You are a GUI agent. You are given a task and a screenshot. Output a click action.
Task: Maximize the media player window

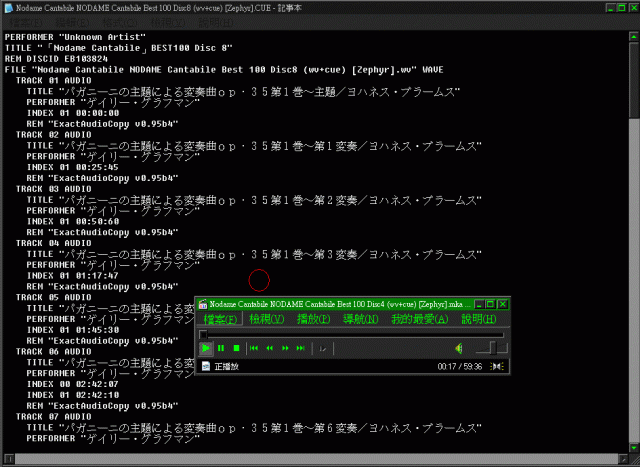click(491, 305)
